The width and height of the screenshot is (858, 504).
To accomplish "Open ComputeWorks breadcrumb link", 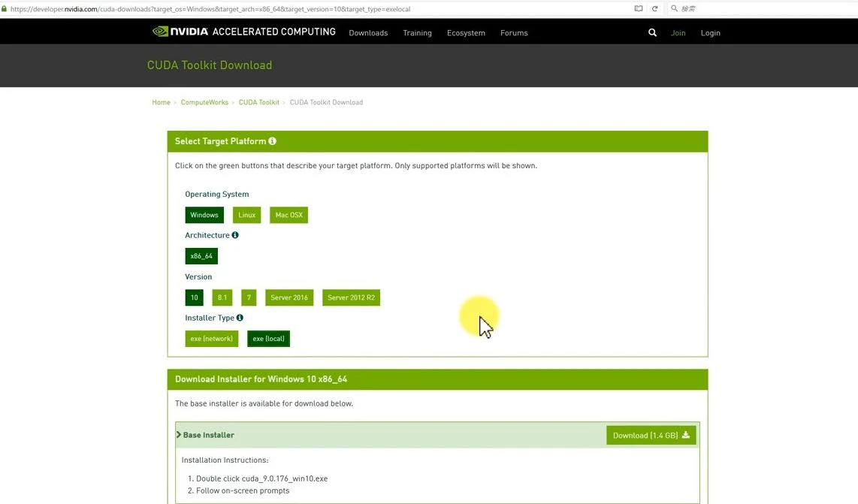I will [204, 102].
